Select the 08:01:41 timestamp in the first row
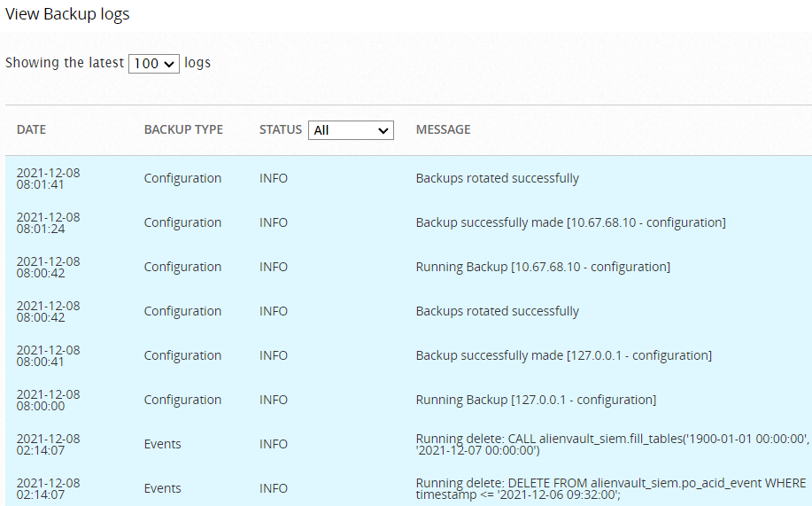This screenshot has height=506, width=812. coord(40,184)
